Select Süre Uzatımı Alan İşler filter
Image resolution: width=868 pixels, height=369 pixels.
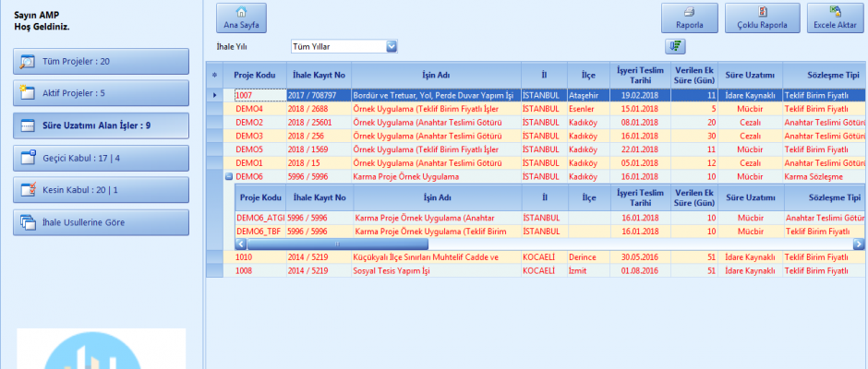pos(102,125)
